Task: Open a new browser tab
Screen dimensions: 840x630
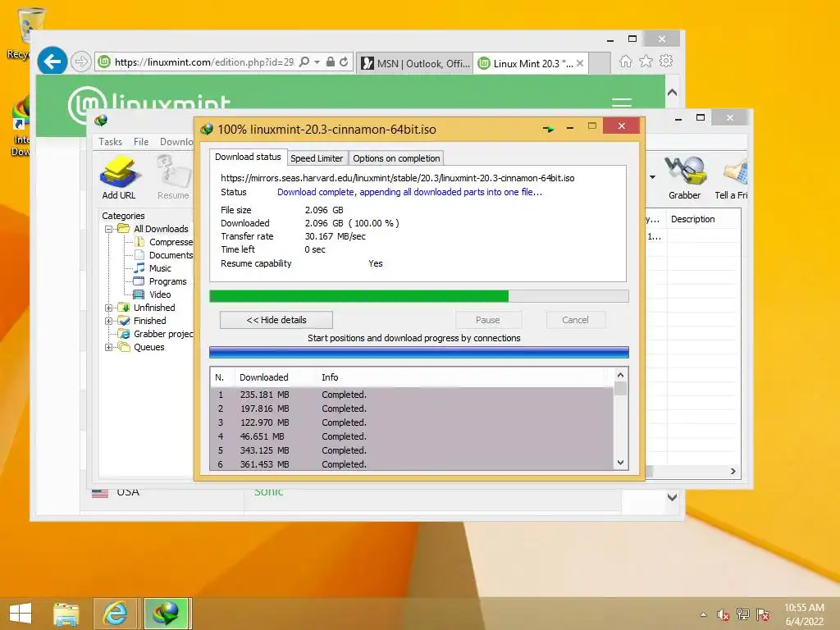Action: click(600, 63)
